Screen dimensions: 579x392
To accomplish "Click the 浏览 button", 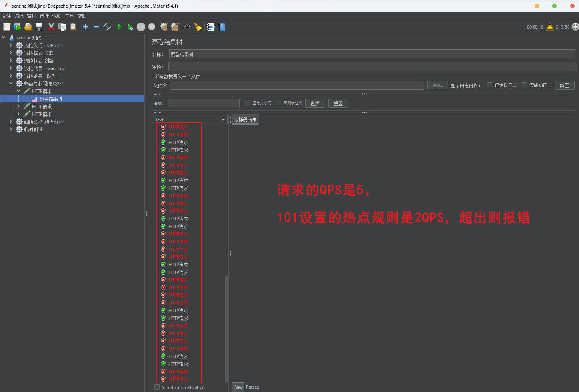I will [x=437, y=85].
